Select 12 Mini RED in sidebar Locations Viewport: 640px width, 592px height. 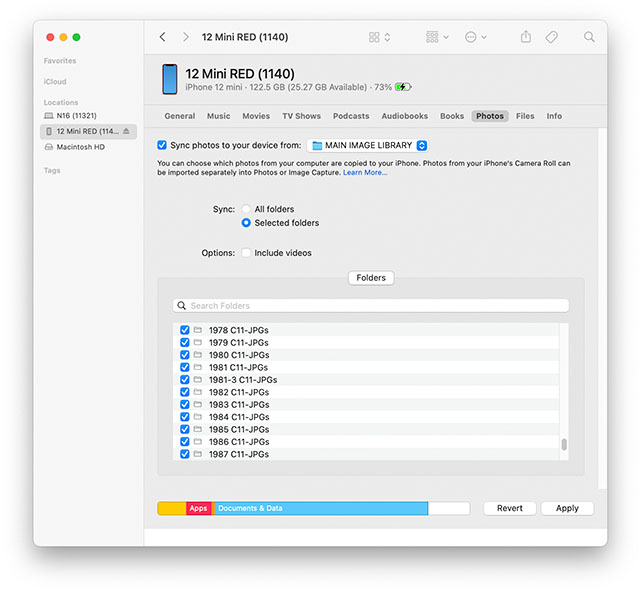(88, 131)
